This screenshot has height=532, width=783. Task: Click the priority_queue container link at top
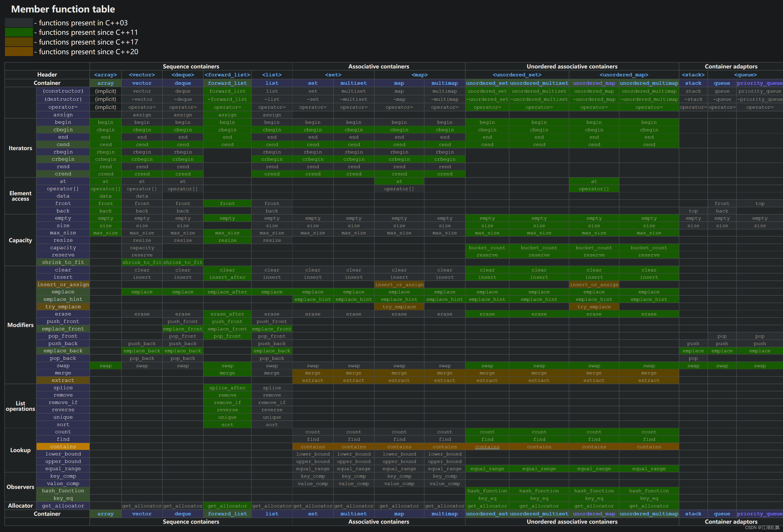[760, 83]
